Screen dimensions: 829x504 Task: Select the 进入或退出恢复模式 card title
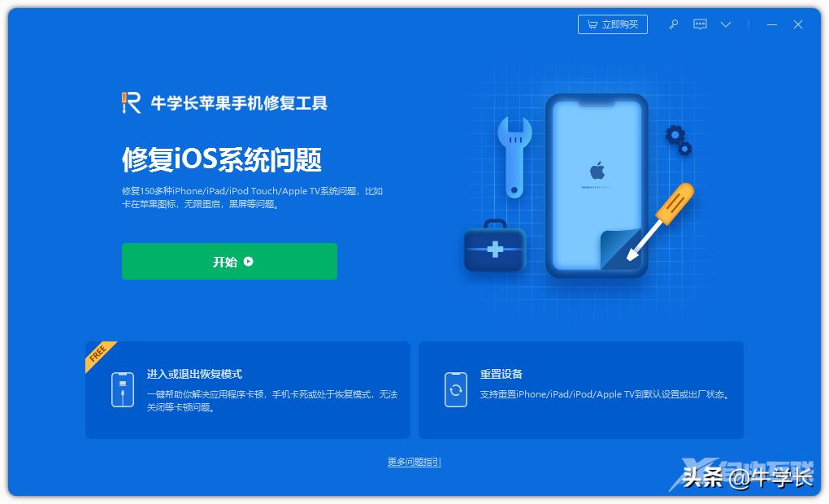click(194, 374)
